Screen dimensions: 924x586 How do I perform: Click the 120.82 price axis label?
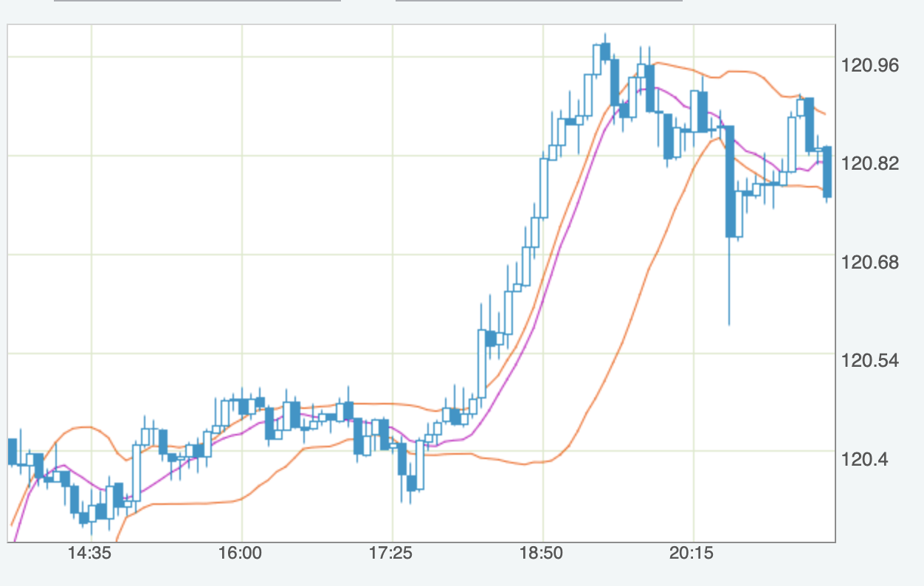870,164
